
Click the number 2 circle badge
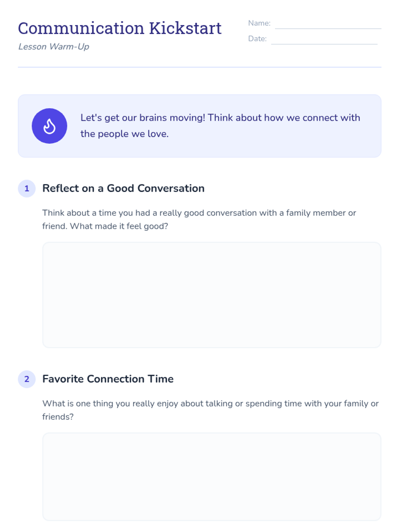27,379
